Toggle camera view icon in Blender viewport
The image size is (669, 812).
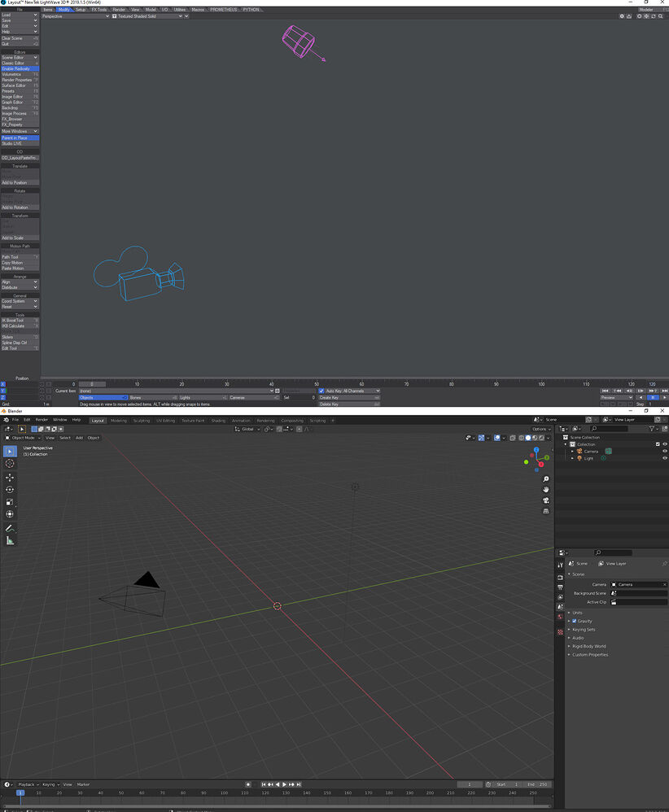(x=545, y=500)
